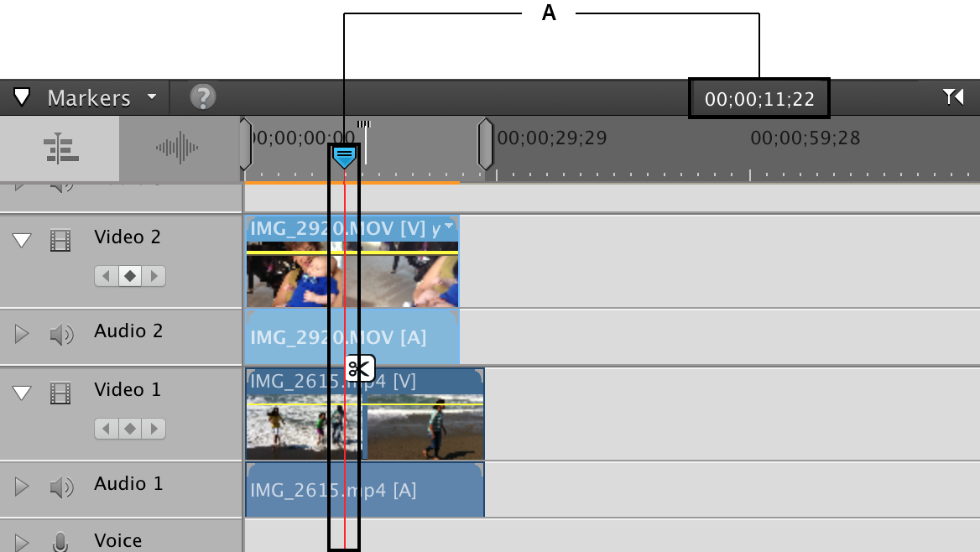Collapse the Video 1 track
The width and height of the screenshot is (980, 552).
22,393
